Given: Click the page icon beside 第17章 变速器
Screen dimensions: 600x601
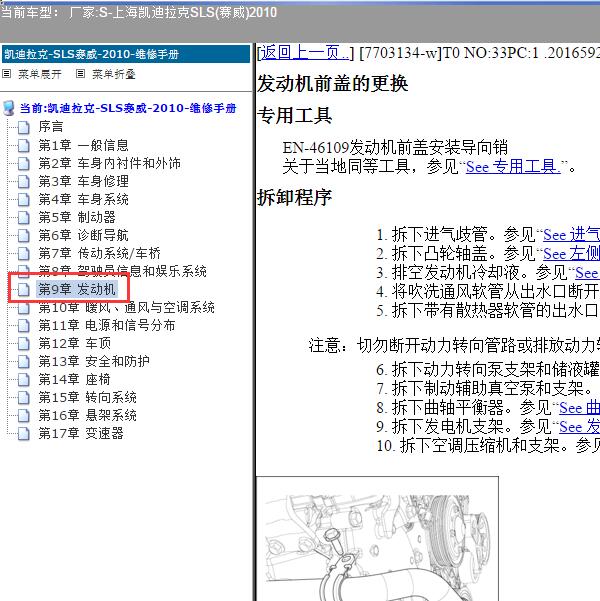Looking at the screenshot, I should [x=24, y=434].
